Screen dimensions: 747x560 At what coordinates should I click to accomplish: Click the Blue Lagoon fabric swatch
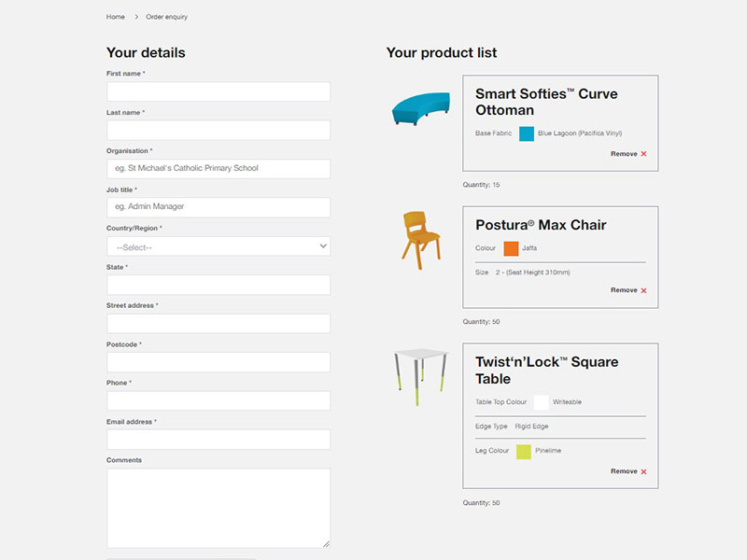pyautogui.click(x=527, y=133)
